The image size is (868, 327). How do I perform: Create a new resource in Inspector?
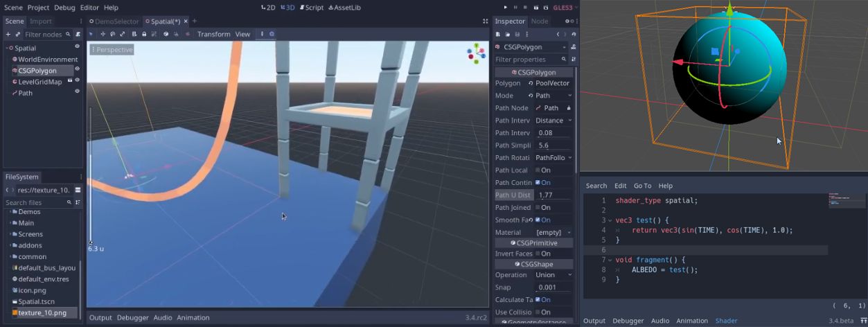pos(499,34)
